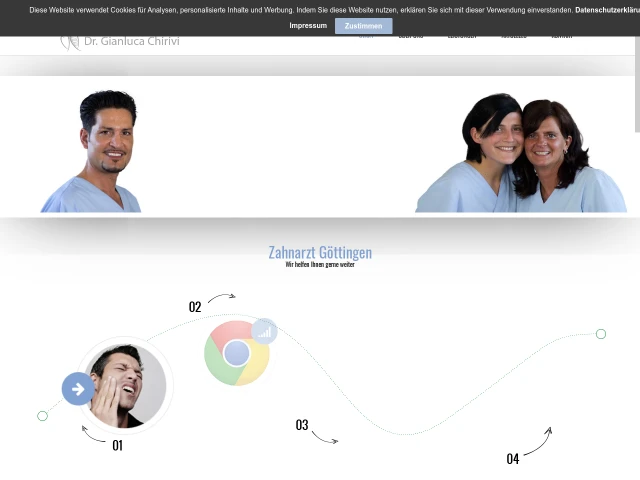Click the vertical page scrollbar thumb
Screen dimensions: 640x480
point(637,84)
